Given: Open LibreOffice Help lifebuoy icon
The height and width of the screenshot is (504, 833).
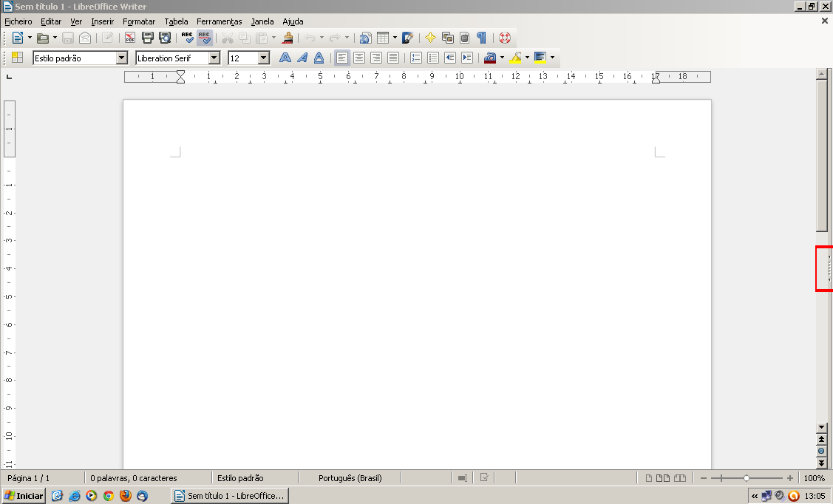Looking at the screenshot, I should 505,38.
